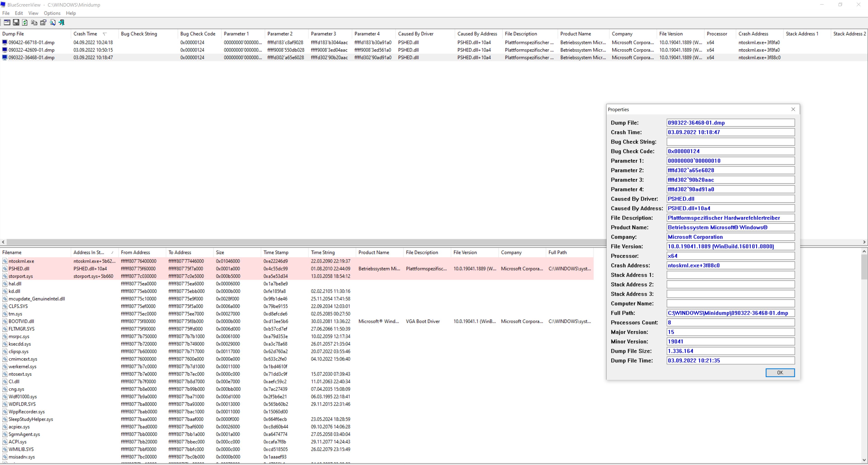Image resolution: width=868 pixels, height=465 pixels.
Task: Sort drivers by Address In Stack header
Action: 89,252
